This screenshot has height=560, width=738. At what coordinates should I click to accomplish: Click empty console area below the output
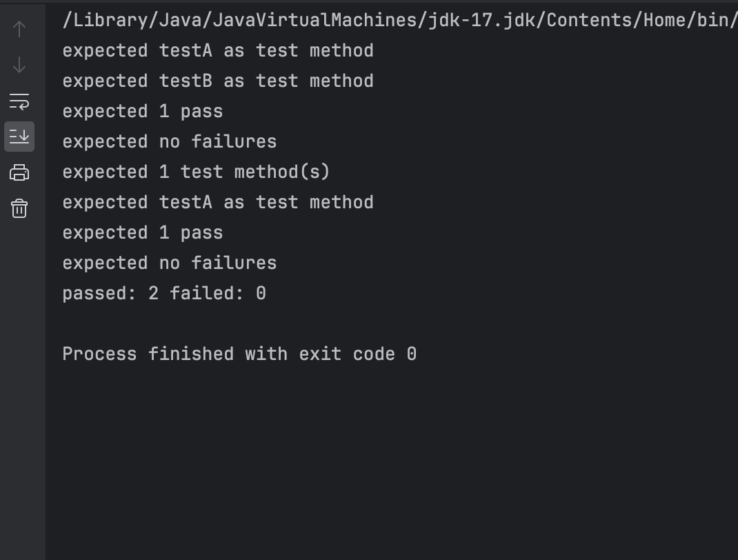tap(392, 461)
